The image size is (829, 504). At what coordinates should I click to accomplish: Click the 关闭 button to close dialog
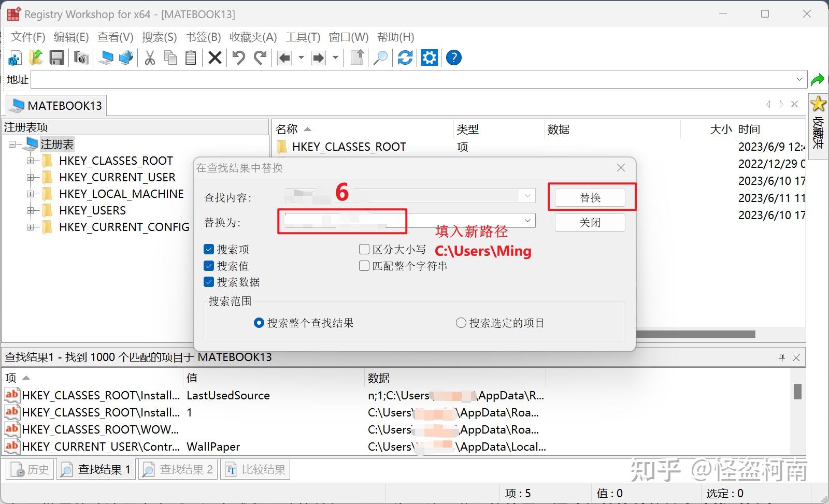click(590, 222)
